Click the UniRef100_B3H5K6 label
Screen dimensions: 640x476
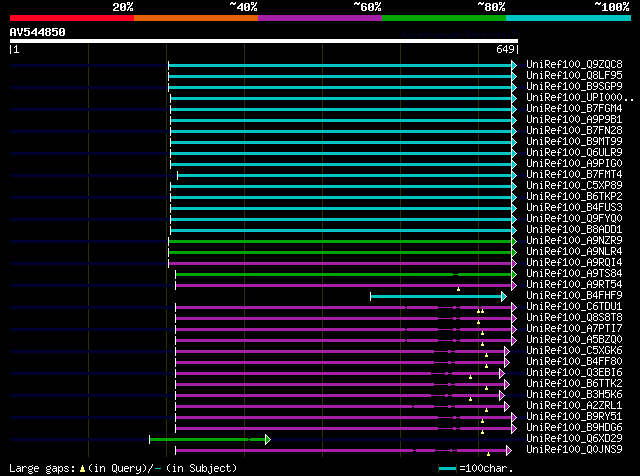click(574, 395)
